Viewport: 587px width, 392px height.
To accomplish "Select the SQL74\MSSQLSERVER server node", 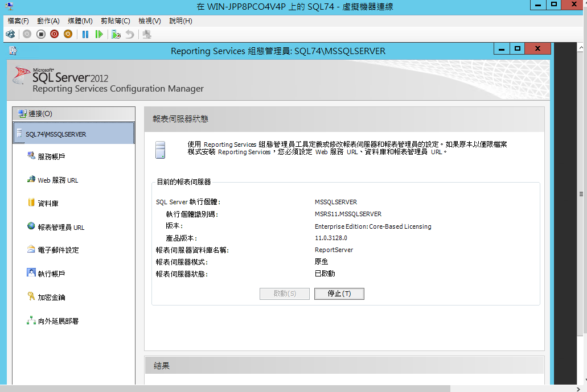I will (x=74, y=133).
